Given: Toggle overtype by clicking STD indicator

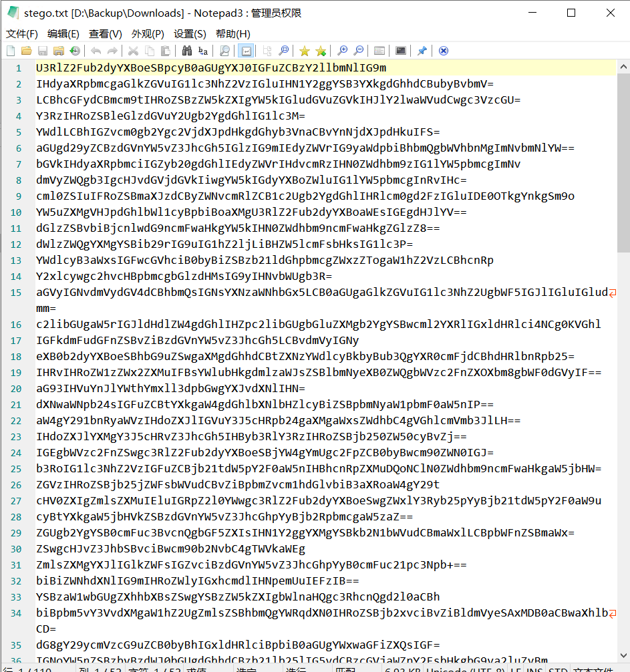Looking at the screenshot, I should 557,668.
